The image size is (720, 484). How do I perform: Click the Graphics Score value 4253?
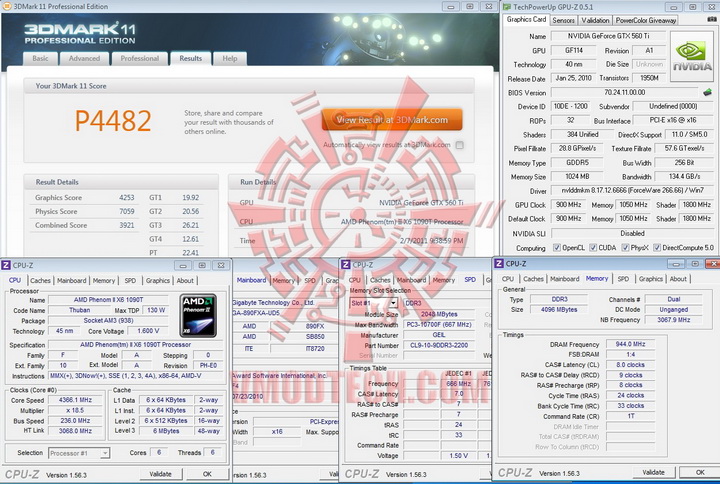pyautogui.click(x=127, y=197)
